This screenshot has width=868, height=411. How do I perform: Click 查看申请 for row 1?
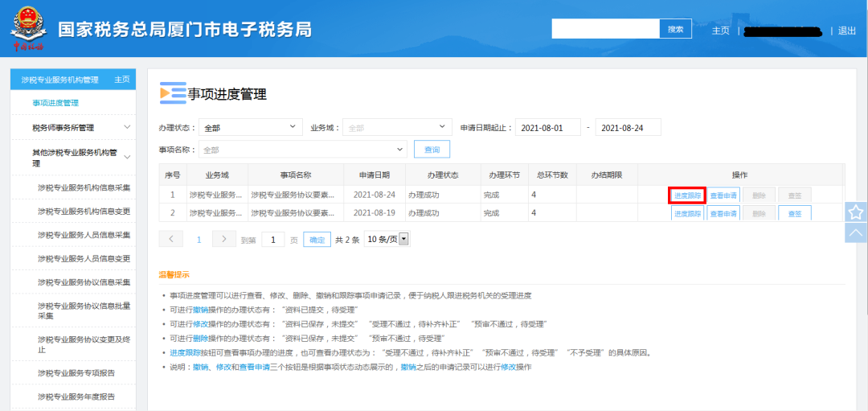(x=723, y=195)
